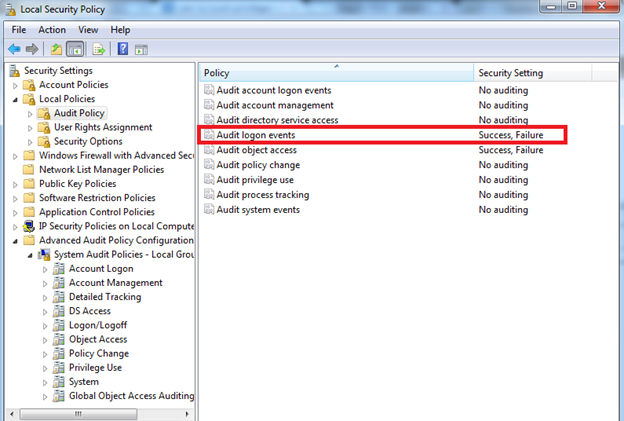Click the IP Security Policies node icon
Image resolution: width=624 pixels, height=421 pixels.
click(x=29, y=226)
